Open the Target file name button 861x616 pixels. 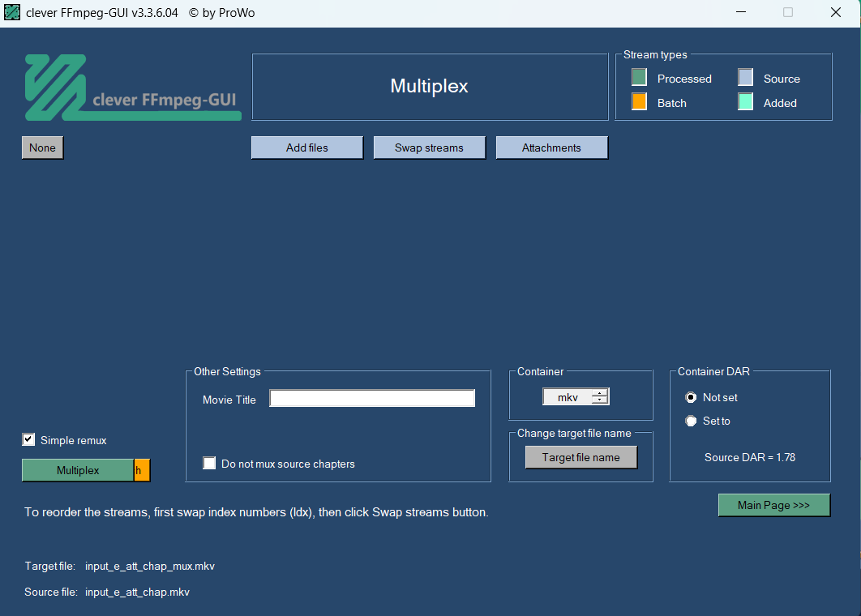tap(581, 457)
